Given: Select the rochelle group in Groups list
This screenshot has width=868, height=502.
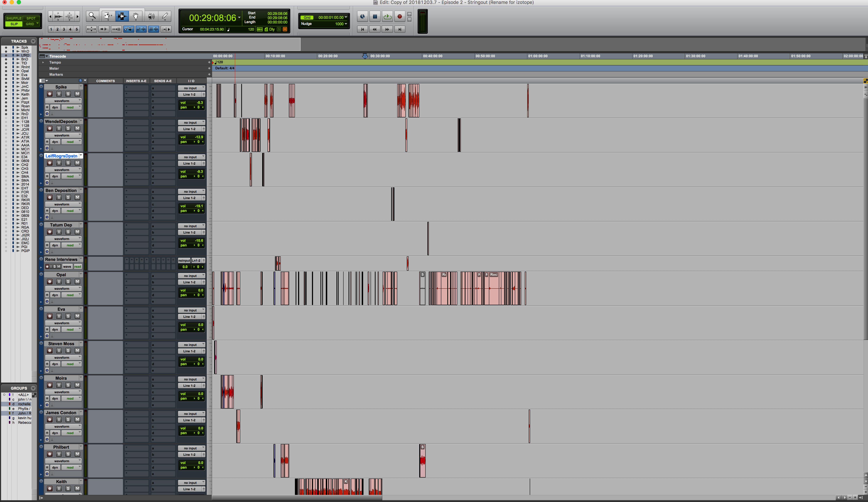Looking at the screenshot, I should [x=24, y=404].
